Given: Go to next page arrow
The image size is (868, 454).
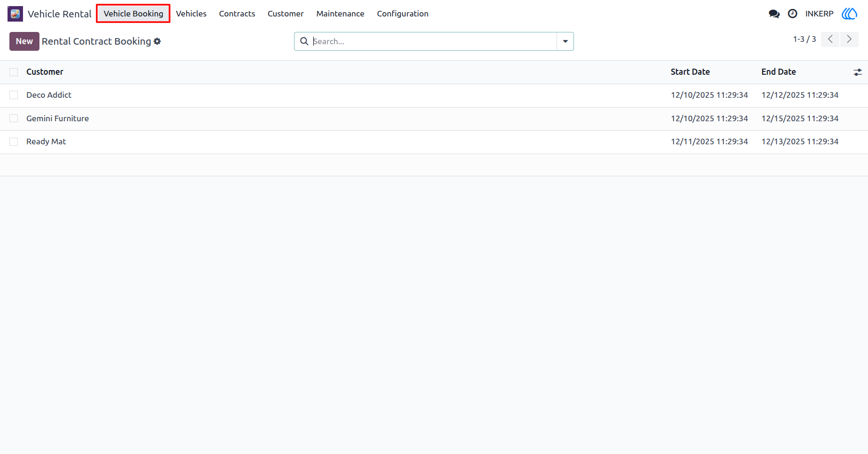Looking at the screenshot, I should click(x=849, y=39).
